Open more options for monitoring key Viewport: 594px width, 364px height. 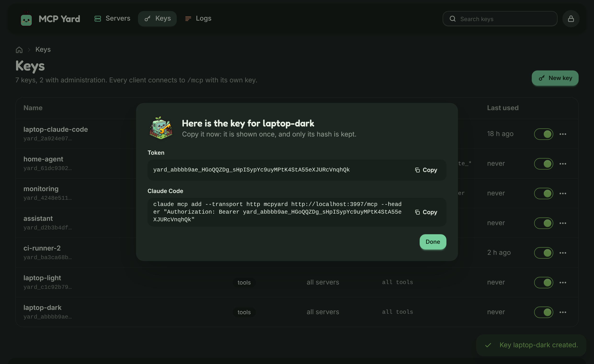click(x=563, y=193)
